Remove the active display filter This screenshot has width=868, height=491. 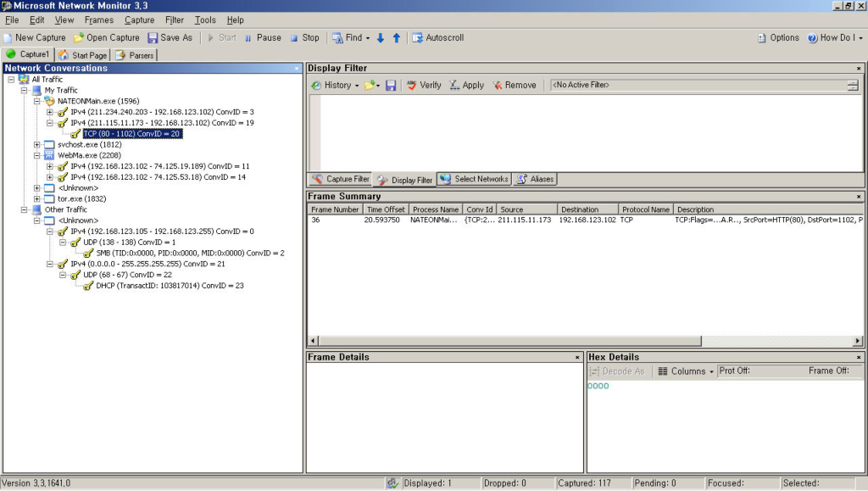coord(515,86)
